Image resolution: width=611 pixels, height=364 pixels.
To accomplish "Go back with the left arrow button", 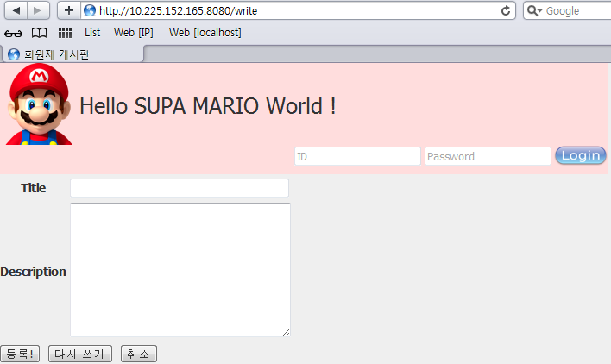I will point(16,10).
